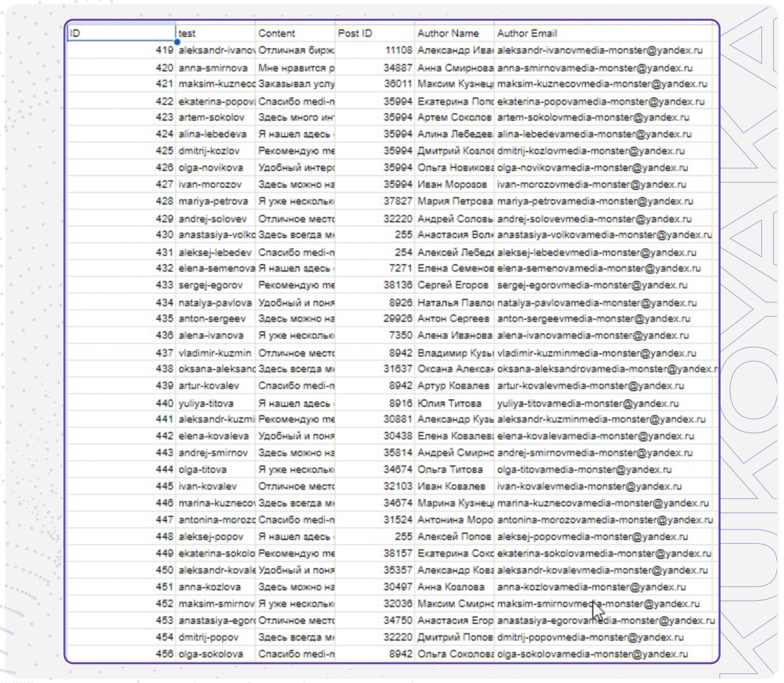Viewport: 784px width, 683px height.
Task: Click Post ID cell 30497
Action: (375, 586)
